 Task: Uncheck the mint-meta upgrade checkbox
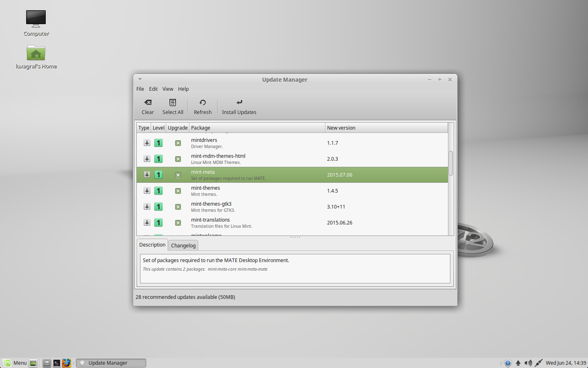pyautogui.click(x=178, y=175)
